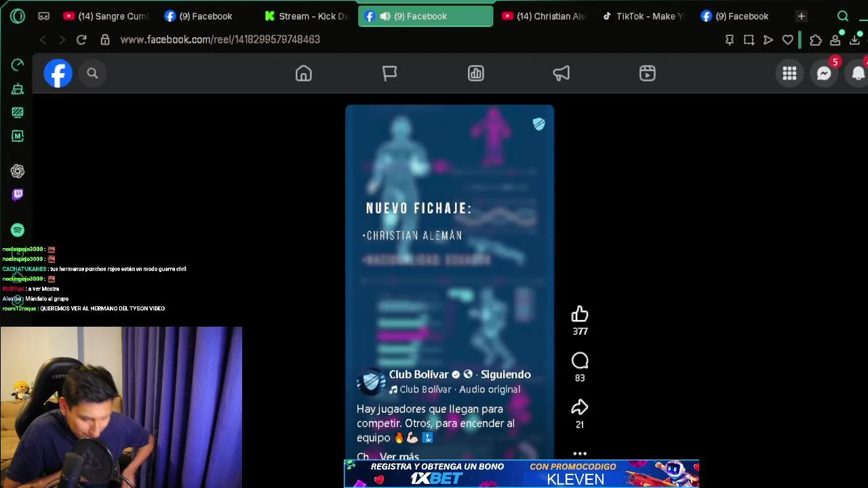Open the Opera GX main menu logo
This screenshot has height=488, width=868.
[x=18, y=16]
